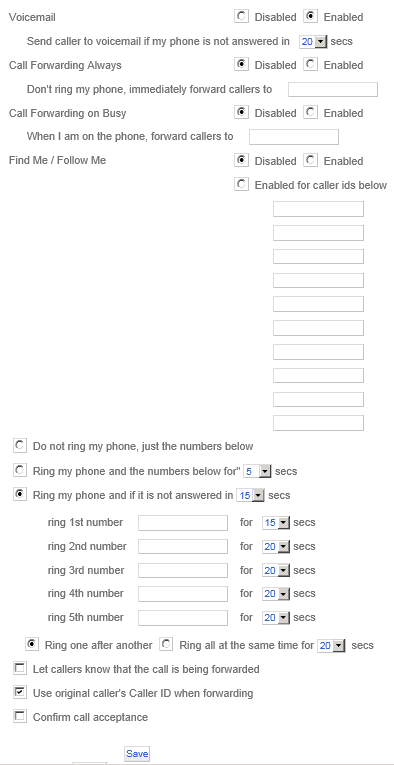Viewport: 394px width, 765px height.
Task: Open not answered in seconds dropdown
Action: point(251,496)
